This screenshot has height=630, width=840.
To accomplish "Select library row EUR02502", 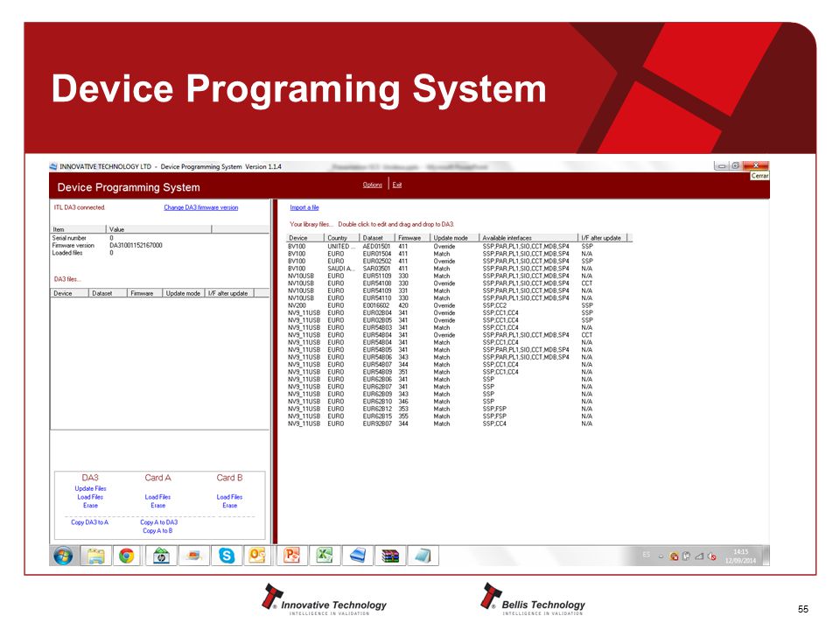I will pos(459,262).
